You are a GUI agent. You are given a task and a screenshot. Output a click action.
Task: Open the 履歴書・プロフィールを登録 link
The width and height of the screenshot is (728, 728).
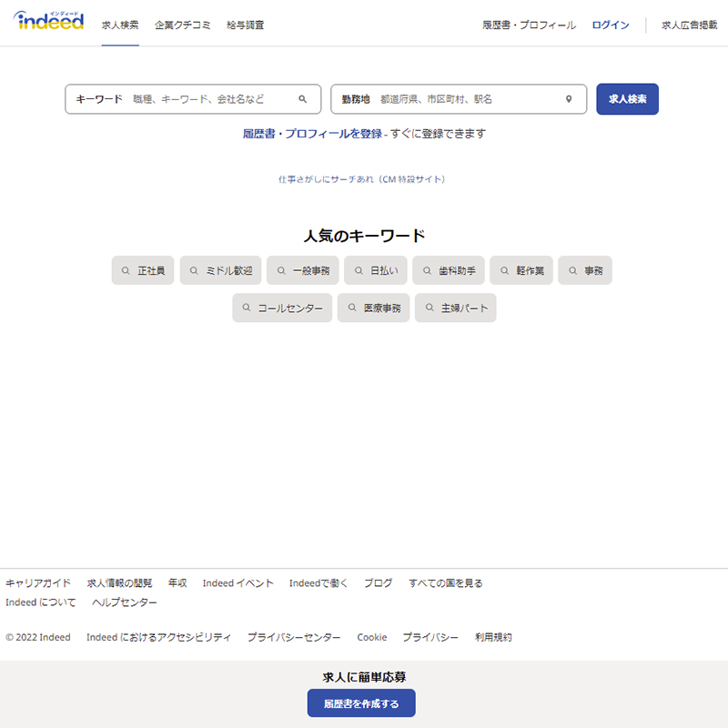(312, 133)
